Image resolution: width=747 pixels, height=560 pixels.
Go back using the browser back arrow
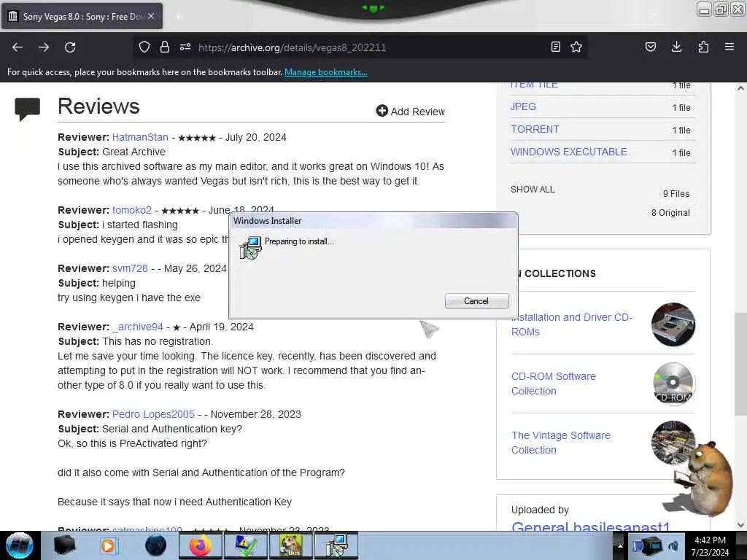click(18, 47)
